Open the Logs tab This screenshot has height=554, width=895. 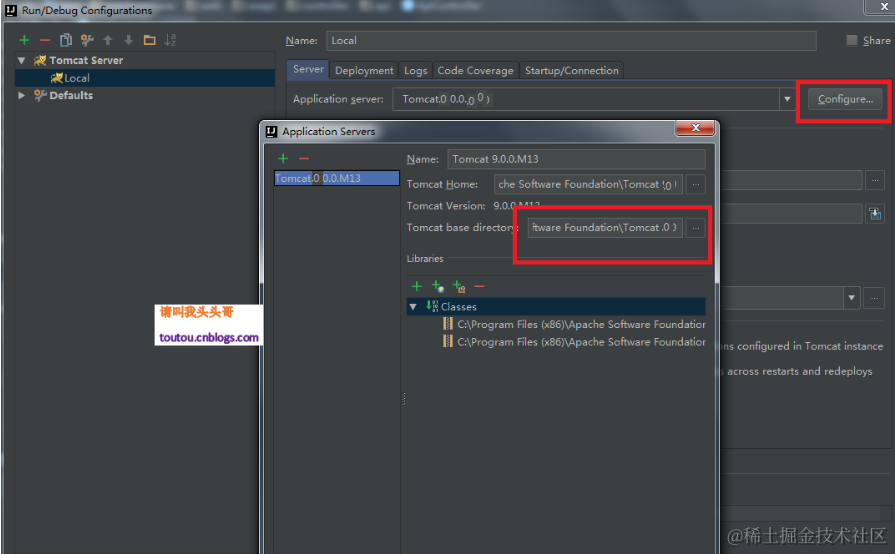click(416, 70)
